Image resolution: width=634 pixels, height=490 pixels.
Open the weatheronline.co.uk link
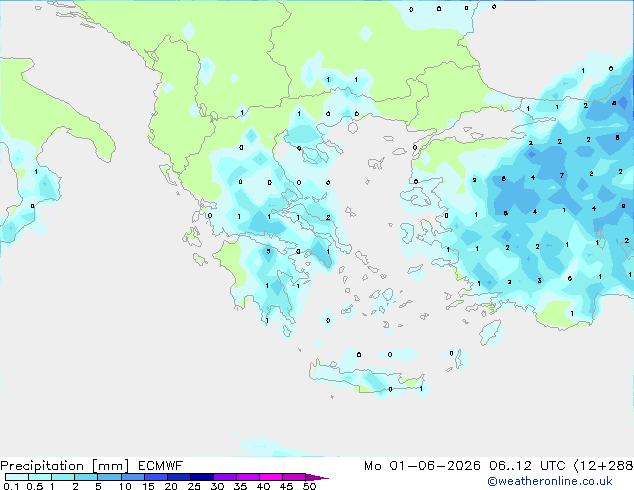550,481
